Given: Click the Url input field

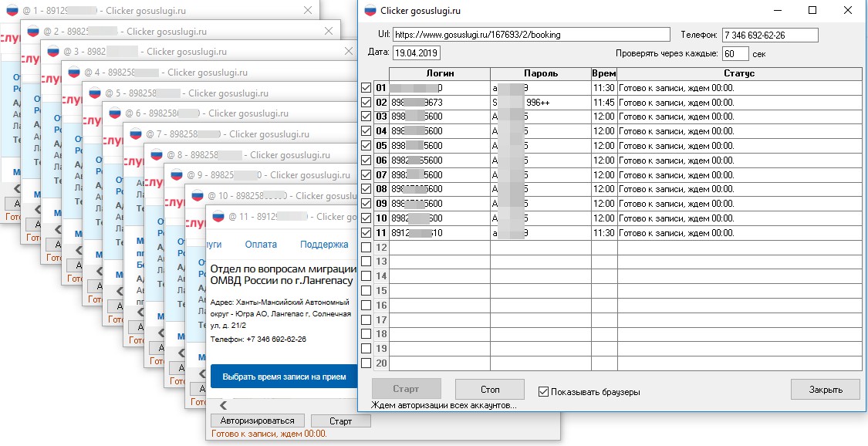Looking at the screenshot, I should pos(531,35).
